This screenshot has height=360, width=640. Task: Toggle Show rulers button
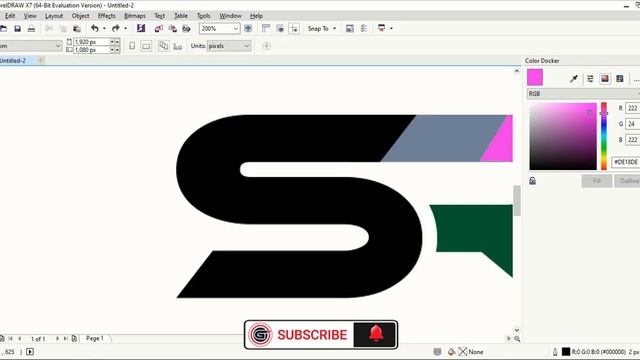coord(266,29)
